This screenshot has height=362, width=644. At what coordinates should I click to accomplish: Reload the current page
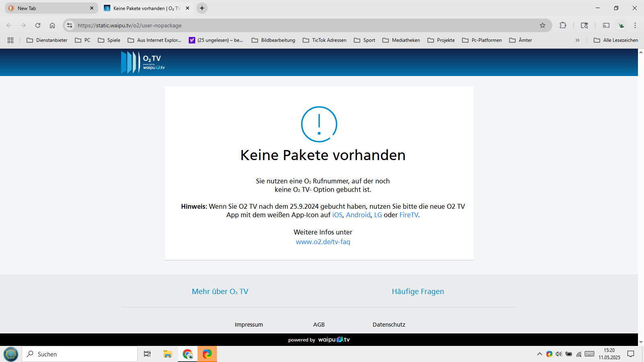[38, 25]
